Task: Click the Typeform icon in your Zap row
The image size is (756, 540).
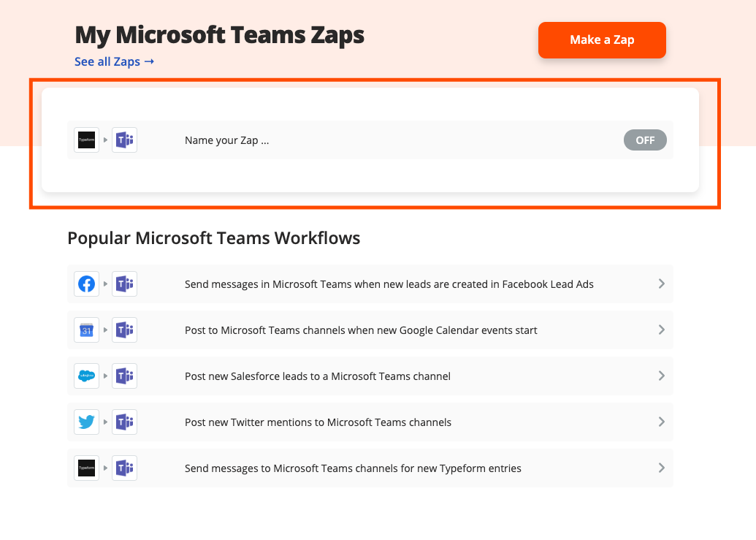Action: pos(86,140)
